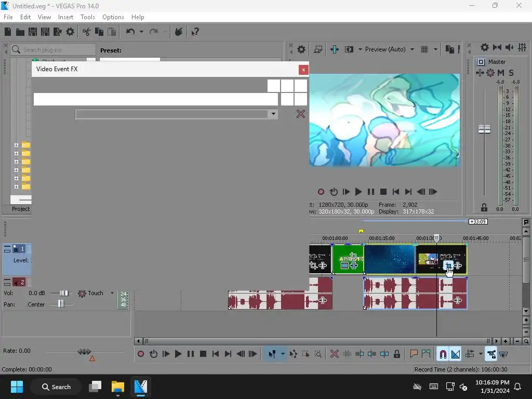Open Undo history dropdown arrow
532x399 pixels.
coord(141,32)
